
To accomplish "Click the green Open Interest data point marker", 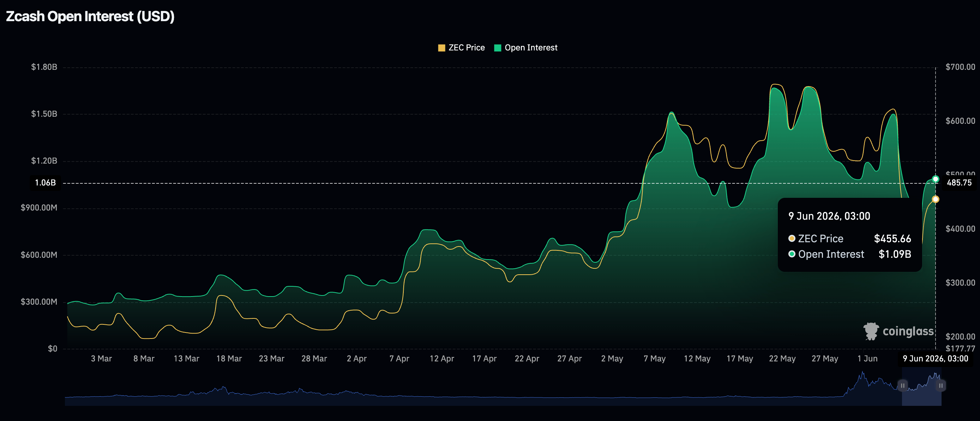I will click(x=936, y=179).
